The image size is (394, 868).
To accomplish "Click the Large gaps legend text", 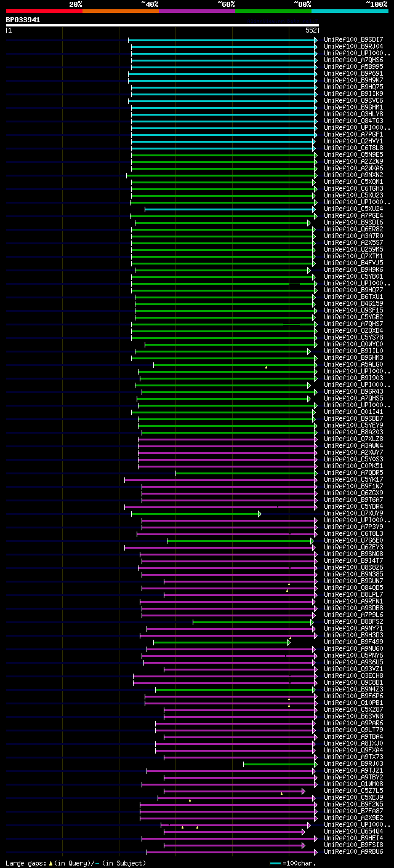I will [26, 863].
